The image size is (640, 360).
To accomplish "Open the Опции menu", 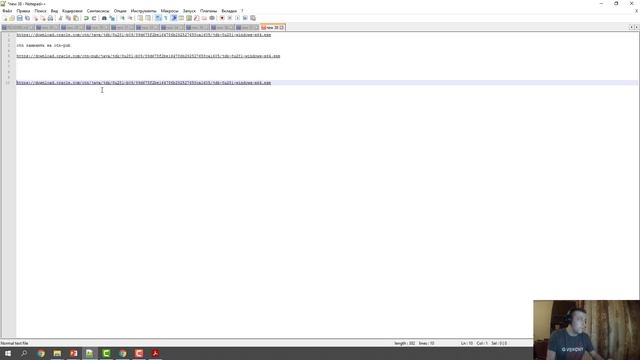I will pos(120,11).
